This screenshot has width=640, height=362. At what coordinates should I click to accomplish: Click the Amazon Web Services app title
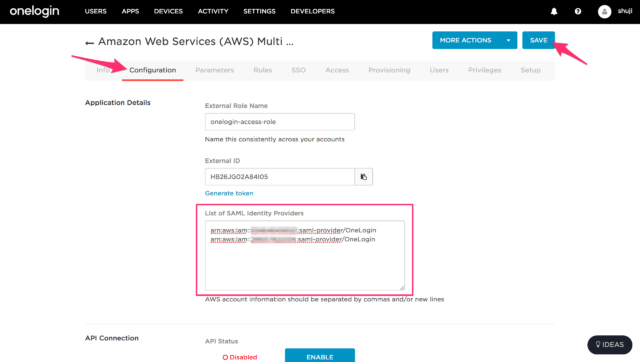(196, 42)
